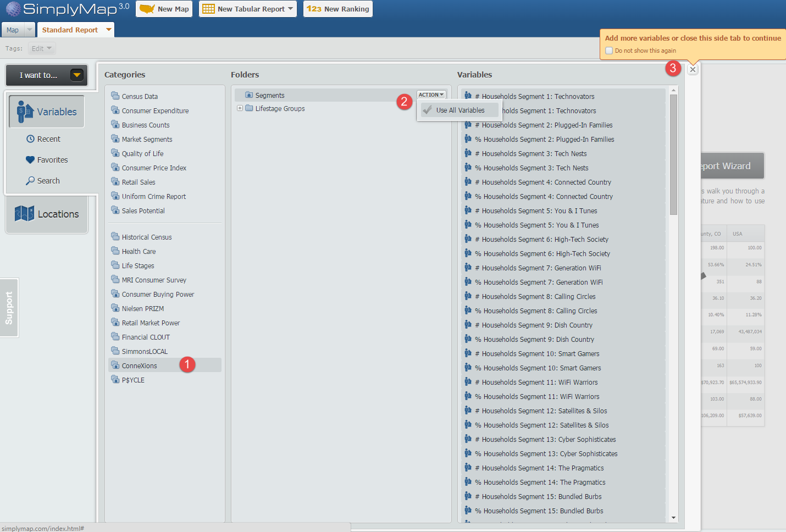Click icon beside # Households Segment 5: You & I Tunes
This screenshot has width=786, height=532.
(x=468, y=210)
